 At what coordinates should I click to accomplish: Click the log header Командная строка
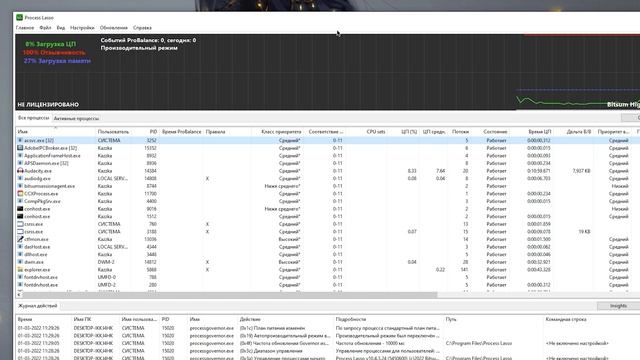(566, 319)
